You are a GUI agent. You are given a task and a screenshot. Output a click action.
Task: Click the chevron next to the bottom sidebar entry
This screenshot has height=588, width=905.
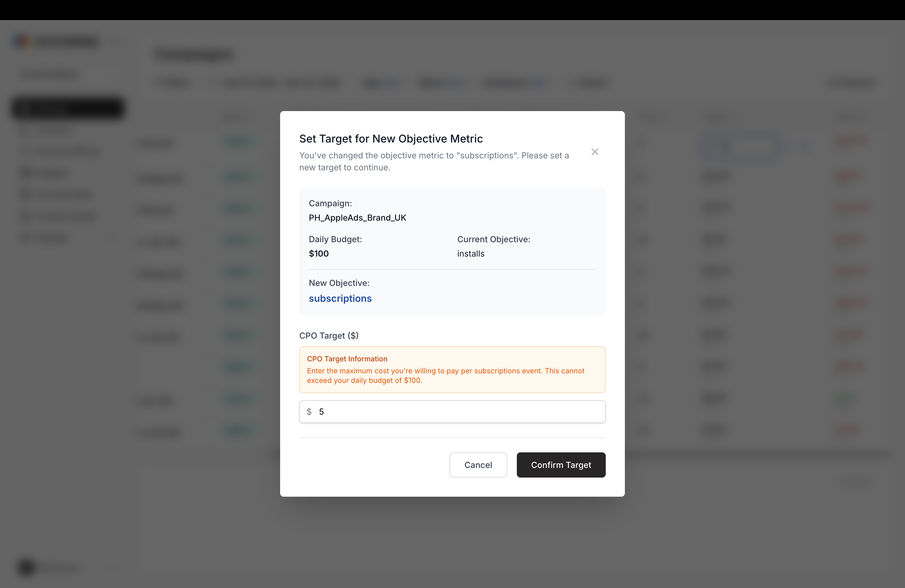[x=112, y=238]
